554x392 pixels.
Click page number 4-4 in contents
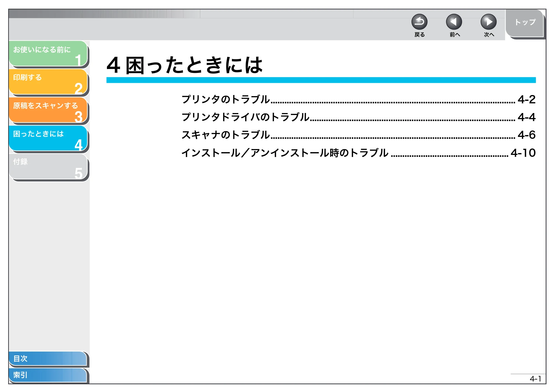point(527,117)
